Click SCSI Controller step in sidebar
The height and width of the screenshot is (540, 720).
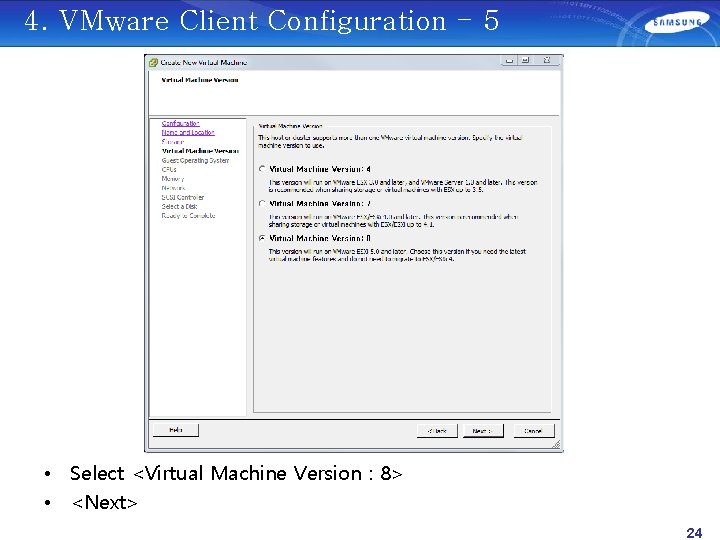pyautogui.click(x=183, y=197)
